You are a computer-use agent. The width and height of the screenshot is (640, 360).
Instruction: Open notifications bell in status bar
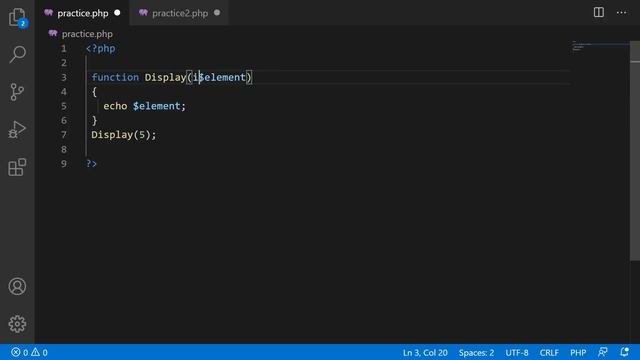(624, 352)
